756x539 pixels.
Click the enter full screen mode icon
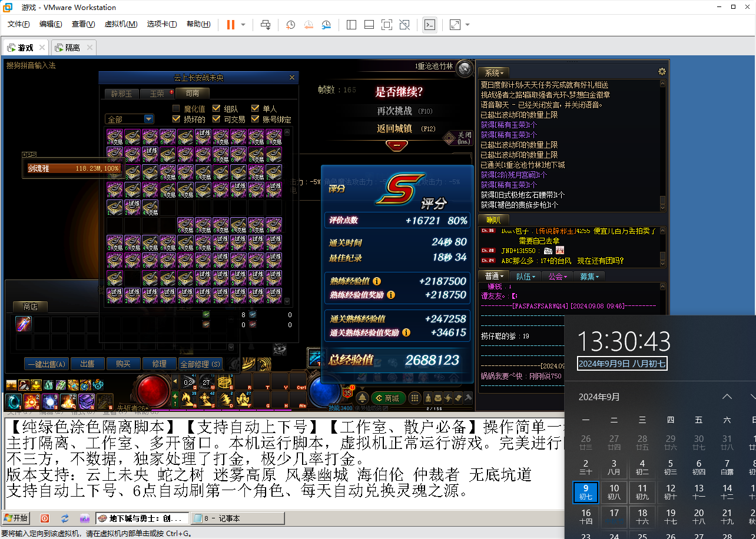tap(387, 25)
